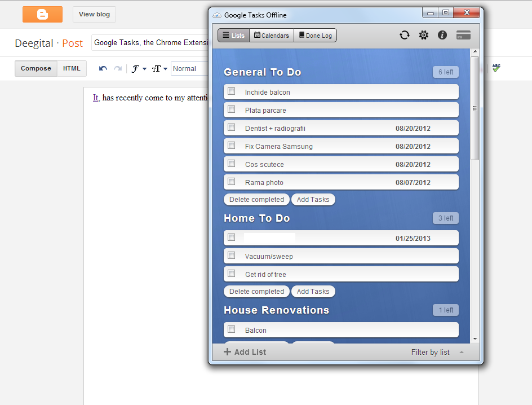Viewport: 532px width, 405px height.
Task: Click the underlined word It, in post
Action: point(96,98)
